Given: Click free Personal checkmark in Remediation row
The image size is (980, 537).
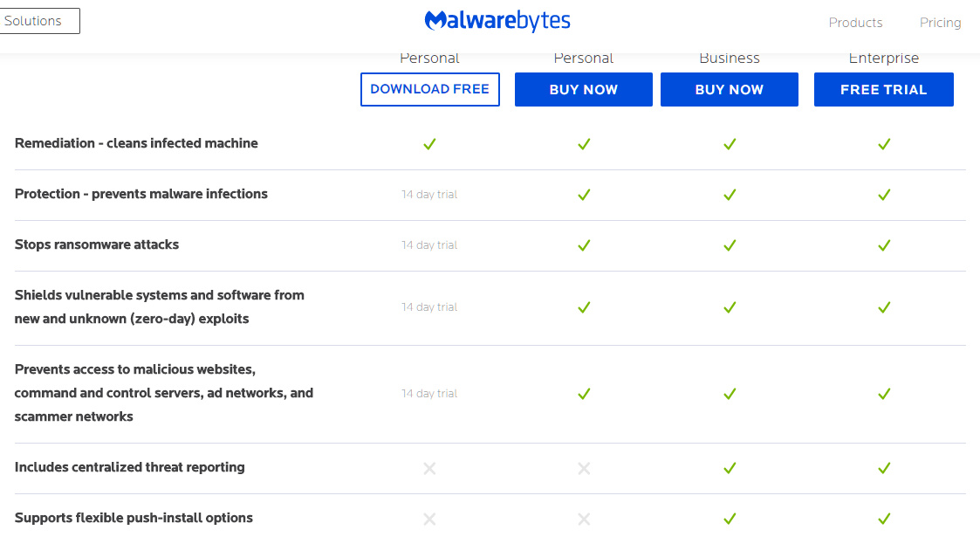Looking at the screenshot, I should click(429, 144).
